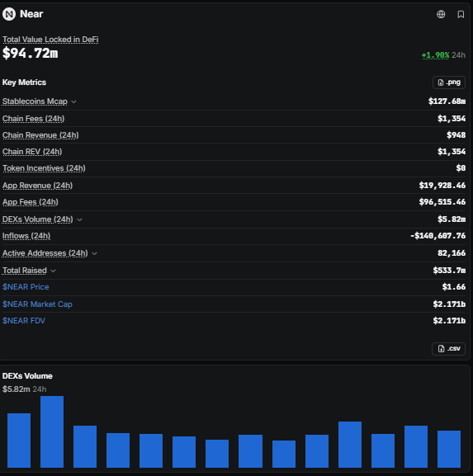
Task: Click the DEXs Volume chart title
Action: 27,376
